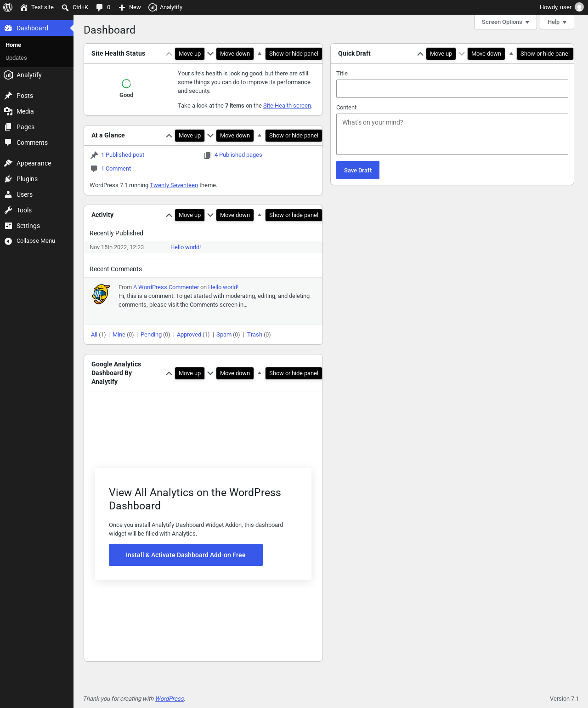Open the Ctrl+K search command palette

(75, 7)
